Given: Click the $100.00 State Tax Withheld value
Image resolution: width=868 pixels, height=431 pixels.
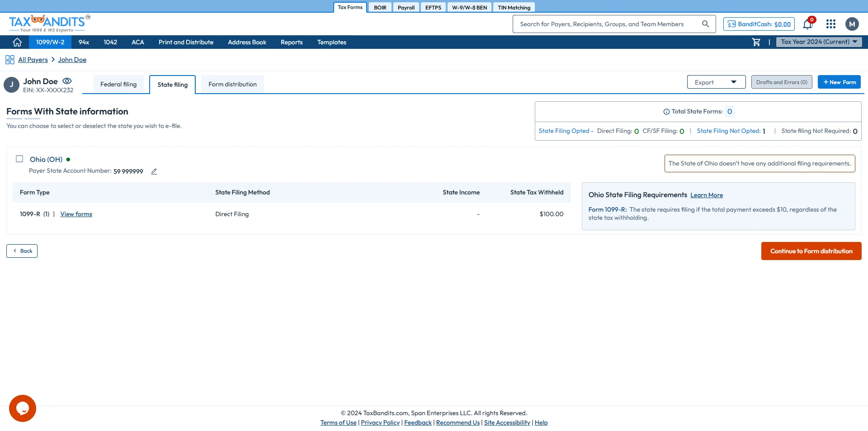Looking at the screenshot, I should point(551,214).
